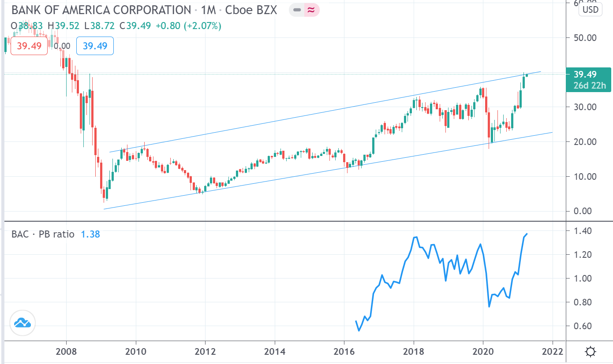Image resolution: width=613 pixels, height=364 pixels.
Task: Click the 2020 time axis label
Action: click(483, 352)
